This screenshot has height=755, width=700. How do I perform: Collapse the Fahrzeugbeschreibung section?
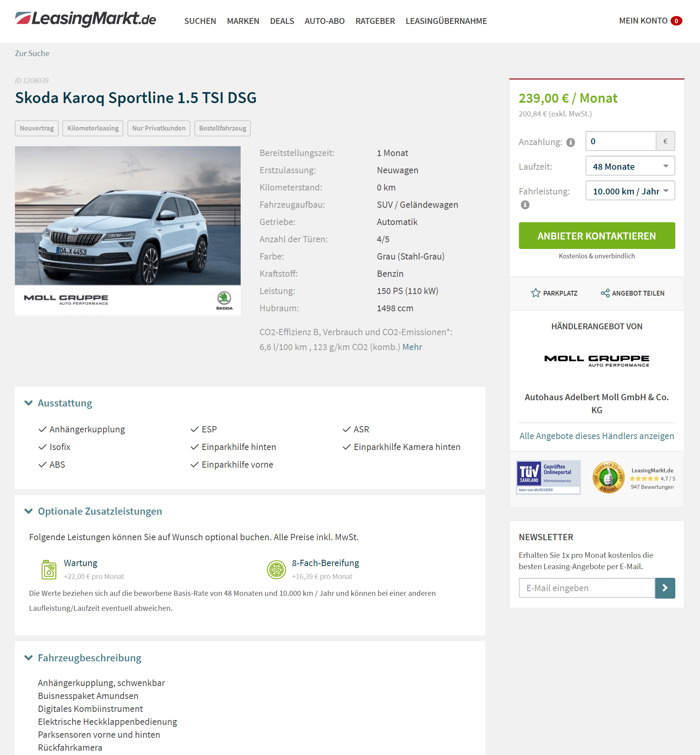(29, 658)
